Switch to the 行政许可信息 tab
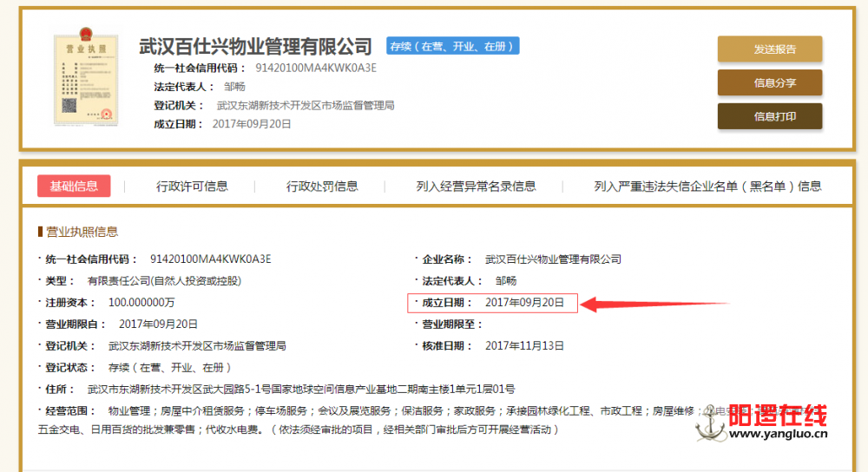Screen dimensions: 868x472 point(192,187)
